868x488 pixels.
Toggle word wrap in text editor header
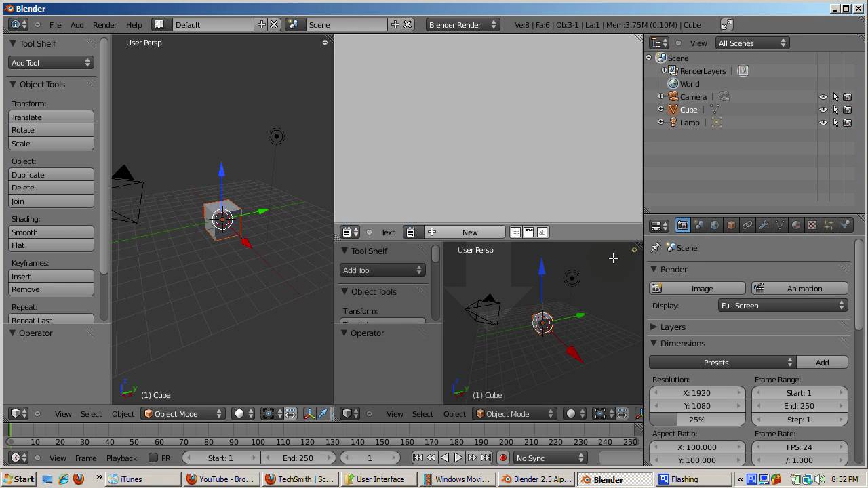529,232
